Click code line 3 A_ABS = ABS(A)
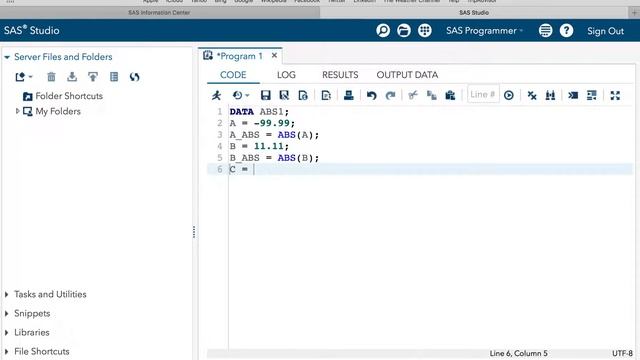Image resolution: width=640 pixels, height=360 pixels. 274,135
